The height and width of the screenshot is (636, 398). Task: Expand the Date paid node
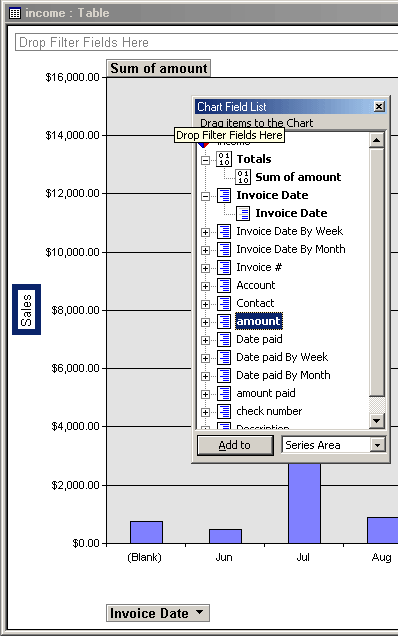click(x=205, y=341)
